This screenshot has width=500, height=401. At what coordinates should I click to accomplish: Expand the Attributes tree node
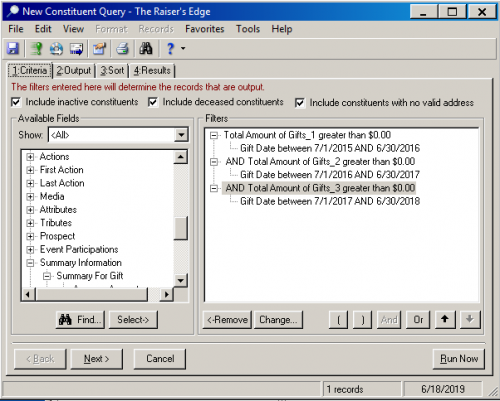[x=30, y=210]
